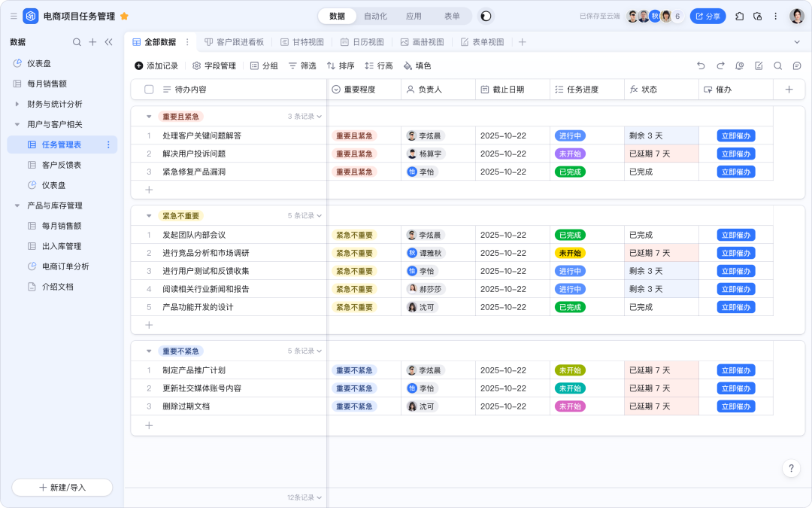The image size is (812, 508).
Task: Open the 筛选 filter tool
Action: tap(302, 66)
